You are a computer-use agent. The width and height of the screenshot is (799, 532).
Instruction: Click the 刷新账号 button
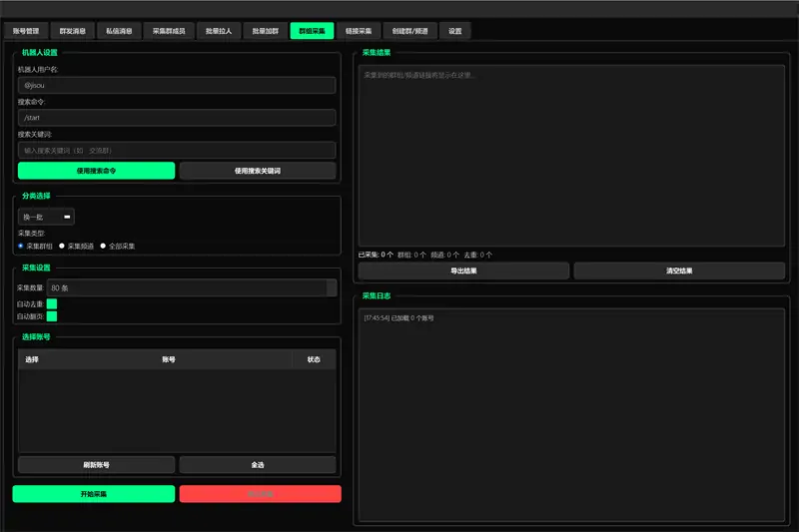point(96,465)
